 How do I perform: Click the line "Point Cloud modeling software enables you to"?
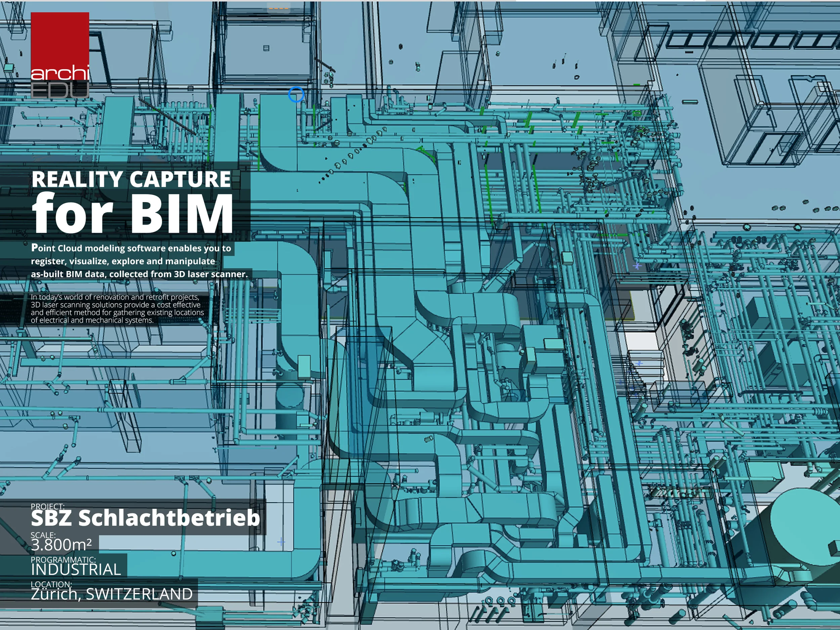pos(131,248)
